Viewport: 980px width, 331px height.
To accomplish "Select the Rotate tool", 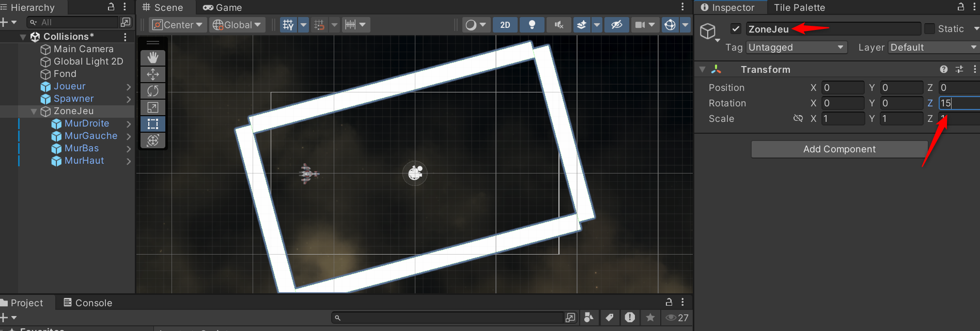I will point(153,91).
